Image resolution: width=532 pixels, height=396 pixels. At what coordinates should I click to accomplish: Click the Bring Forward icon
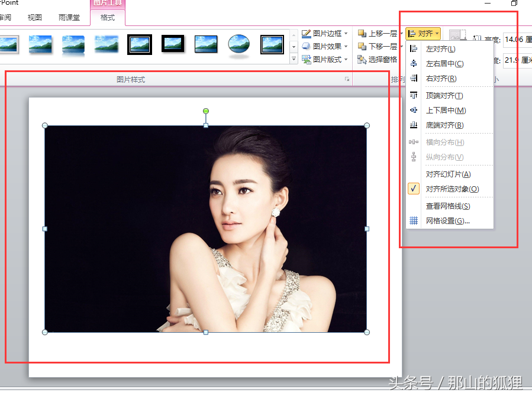[x=362, y=33]
